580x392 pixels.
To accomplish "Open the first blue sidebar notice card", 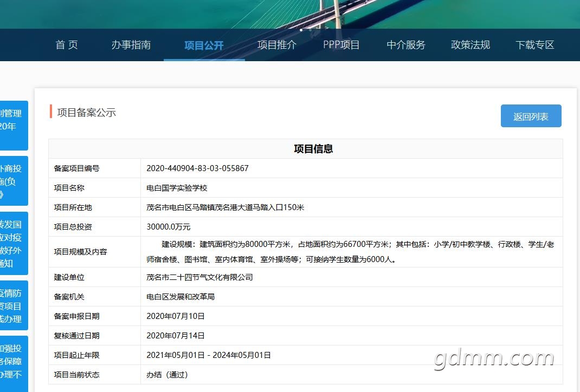I will 14,125.
